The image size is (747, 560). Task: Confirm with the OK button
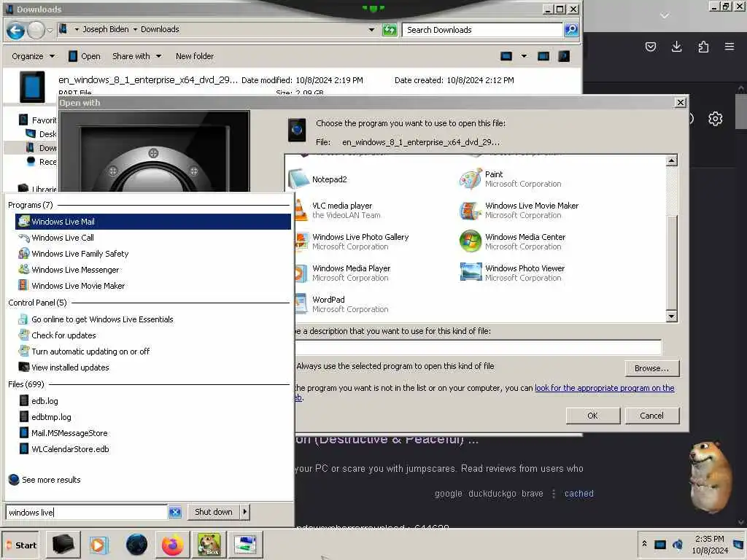point(592,415)
